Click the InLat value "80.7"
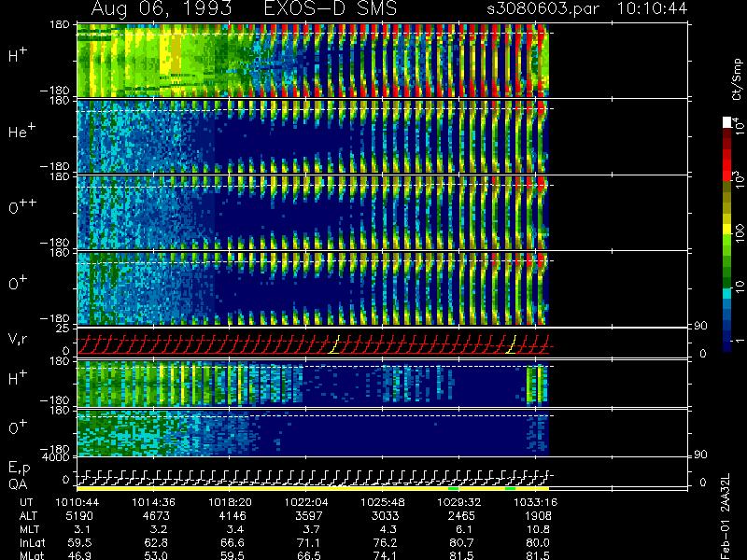 click(461, 542)
